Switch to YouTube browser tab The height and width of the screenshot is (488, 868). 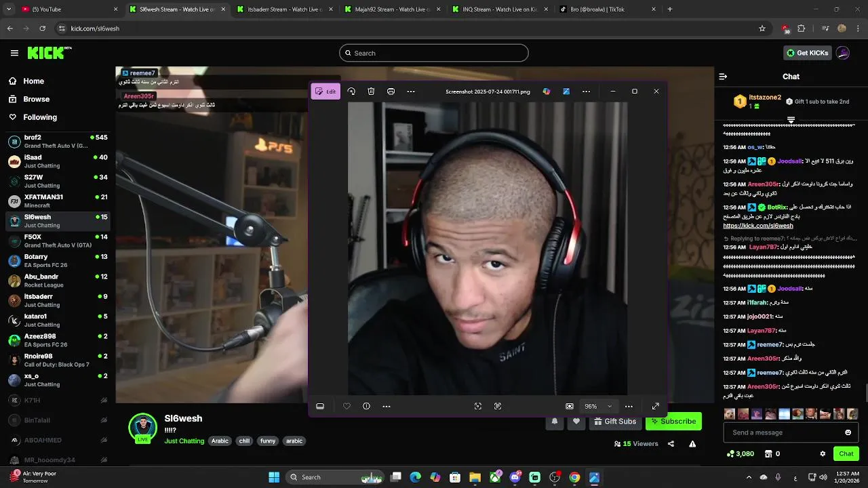tap(69, 9)
